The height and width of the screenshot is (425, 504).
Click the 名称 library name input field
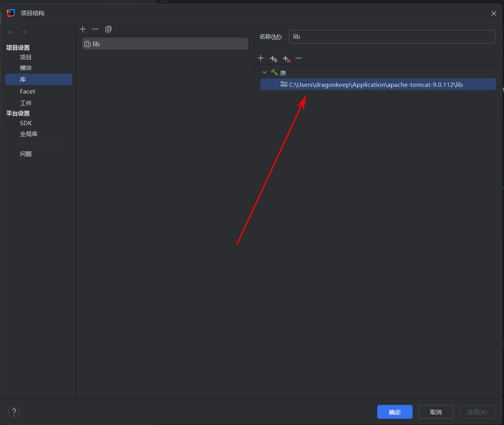[x=392, y=37]
